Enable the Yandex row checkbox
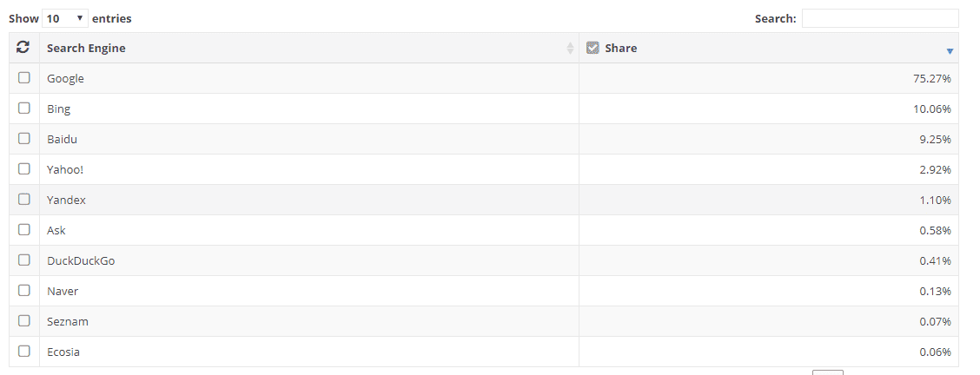The height and width of the screenshot is (375, 980). point(23,199)
